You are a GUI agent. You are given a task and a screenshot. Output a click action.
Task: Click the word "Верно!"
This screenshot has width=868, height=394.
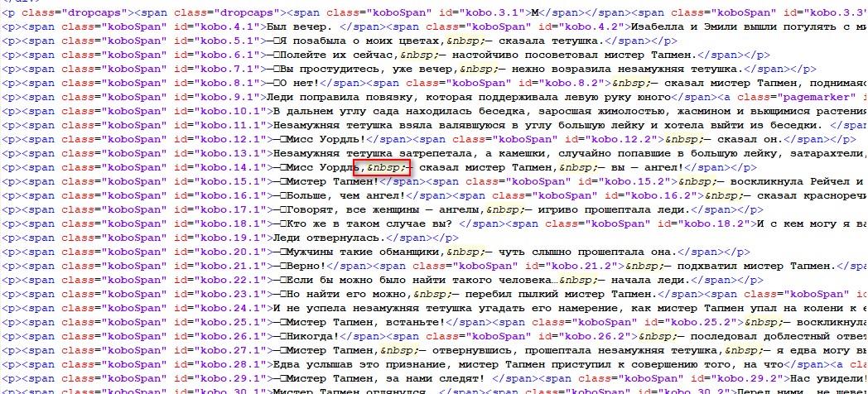click(x=306, y=267)
